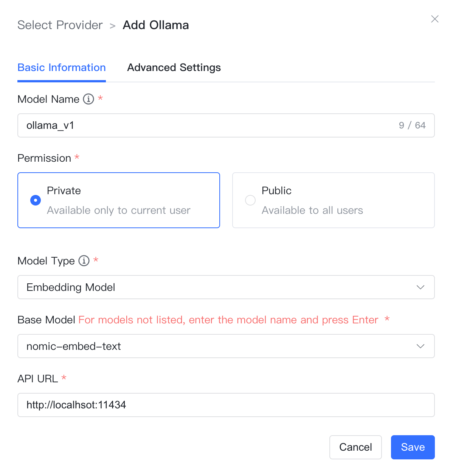Viewport: 450px width, 476px height.
Task: Click the info icon beside Model Name
Action: pyautogui.click(x=88, y=99)
